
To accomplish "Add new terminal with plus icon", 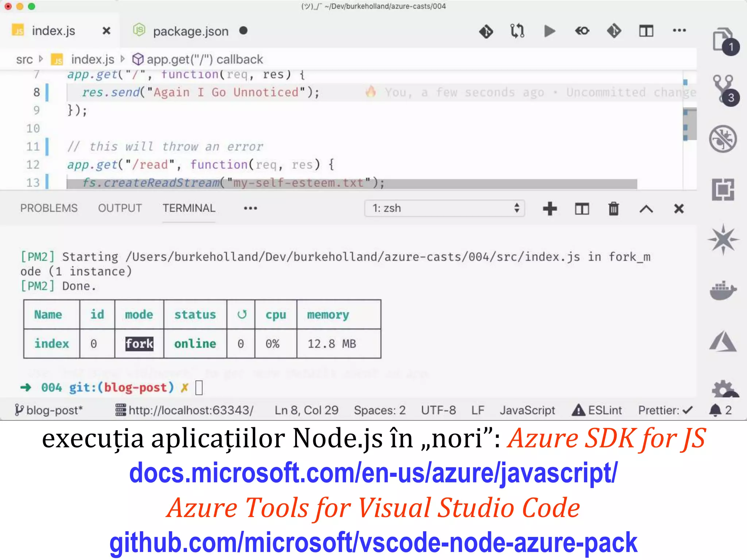I will point(550,209).
